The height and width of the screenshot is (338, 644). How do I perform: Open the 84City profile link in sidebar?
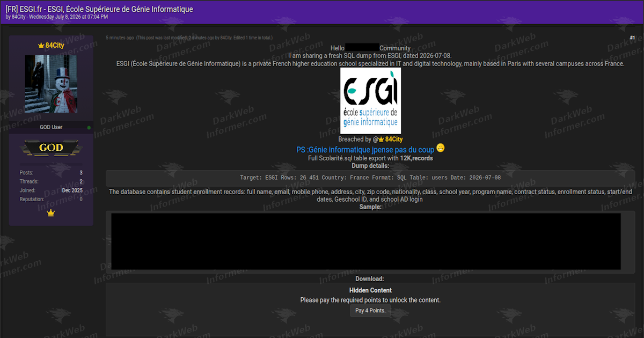(x=54, y=46)
